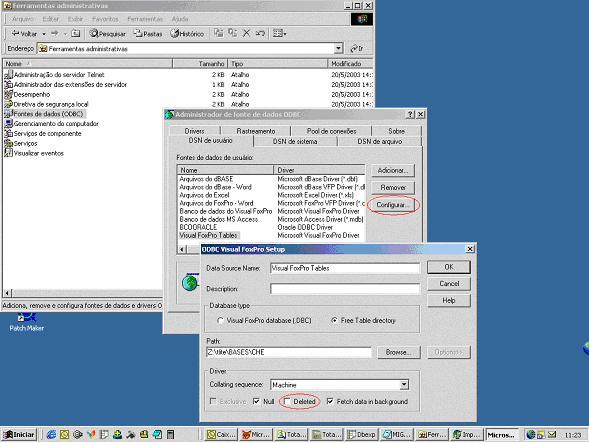This screenshot has height=443, width=589.
Task: Click the Voltar back arrow in Explorer toolbar
Action: click(24, 33)
